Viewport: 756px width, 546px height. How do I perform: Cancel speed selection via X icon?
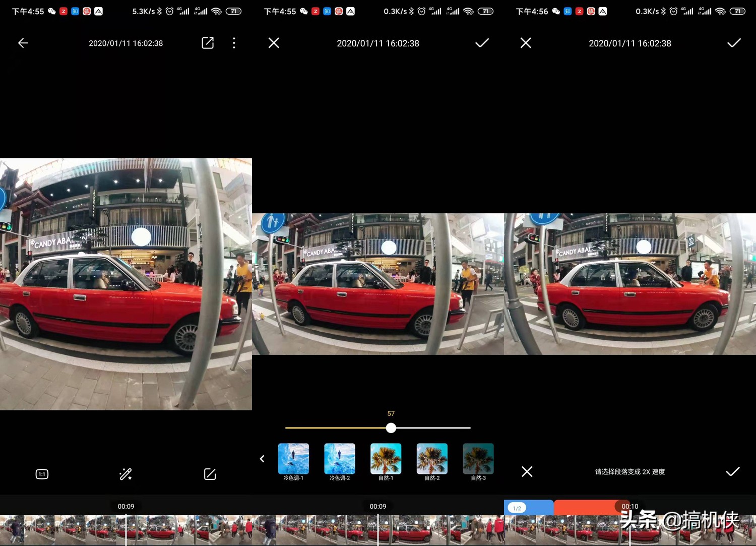[527, 471]
